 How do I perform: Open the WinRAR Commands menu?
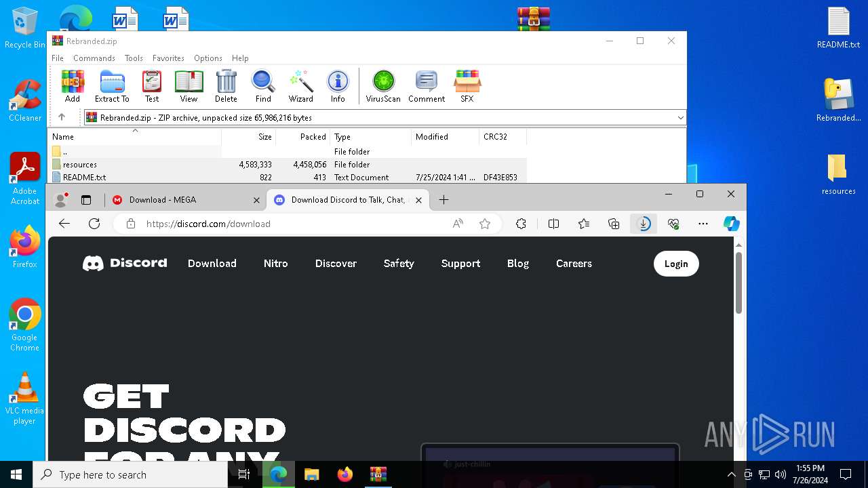pos(94,58)
